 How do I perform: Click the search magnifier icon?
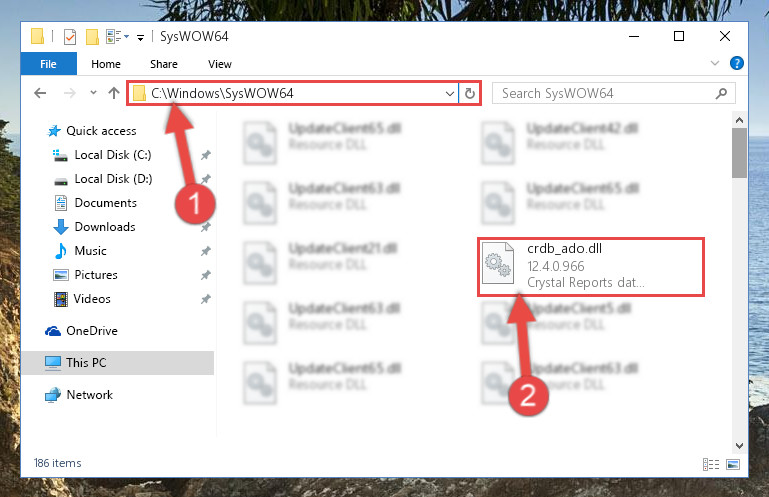[x=721, y=93]
